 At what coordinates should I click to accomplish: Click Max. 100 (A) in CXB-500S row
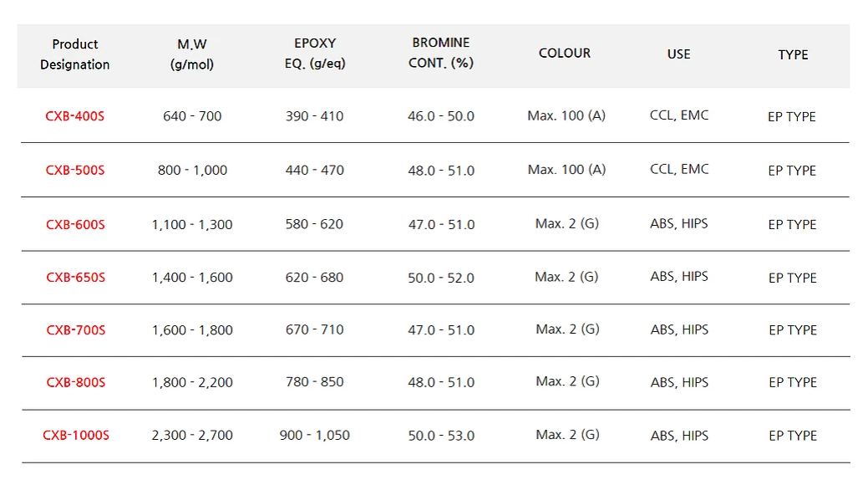[567, 170]
